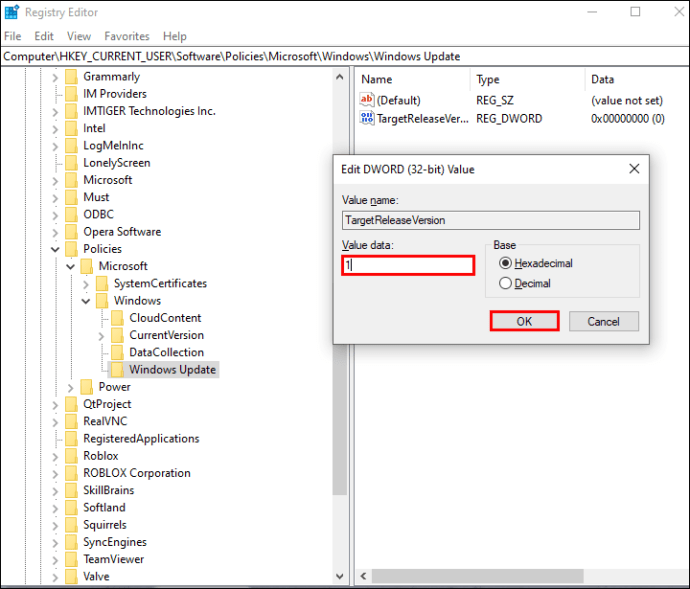Click the Roblox folder icon
The height and width of the screenshot is (589, 690).
click(x=71, y=456)
